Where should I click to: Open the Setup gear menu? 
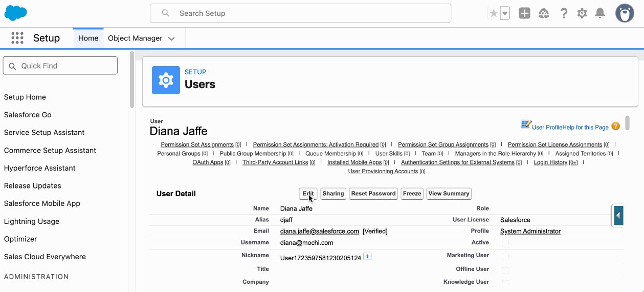[x=582, y=13]
